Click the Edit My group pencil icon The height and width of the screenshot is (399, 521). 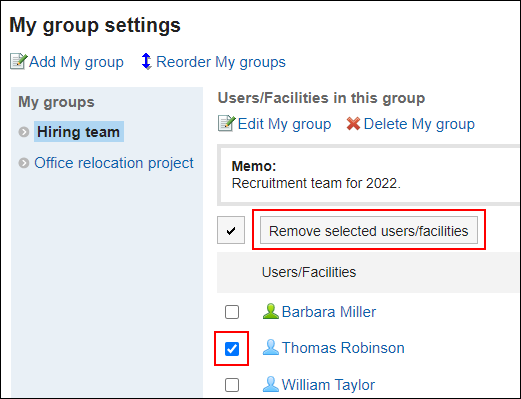click(x=227, y=123)
